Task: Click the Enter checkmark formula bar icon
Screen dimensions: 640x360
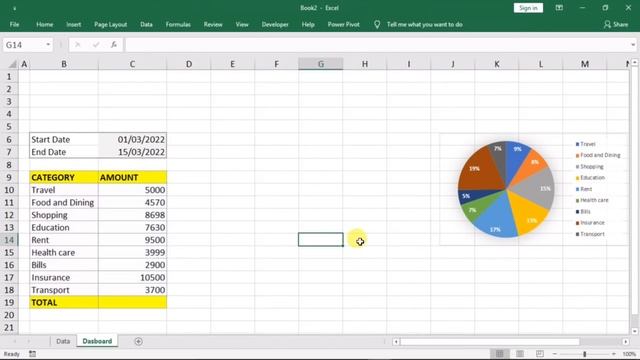Action: 96,44
